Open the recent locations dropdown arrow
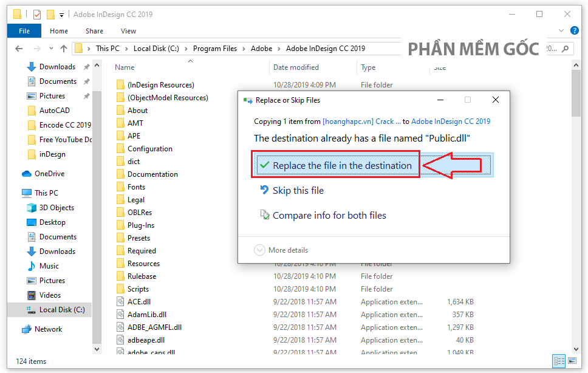 [50, 49]
